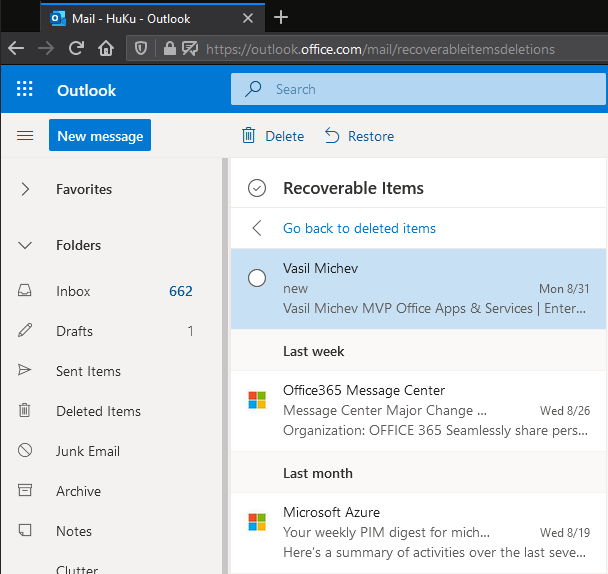Click the folder pane vertical scrollbar
This screenshot has width=608, height=574.
click(225, 365)
